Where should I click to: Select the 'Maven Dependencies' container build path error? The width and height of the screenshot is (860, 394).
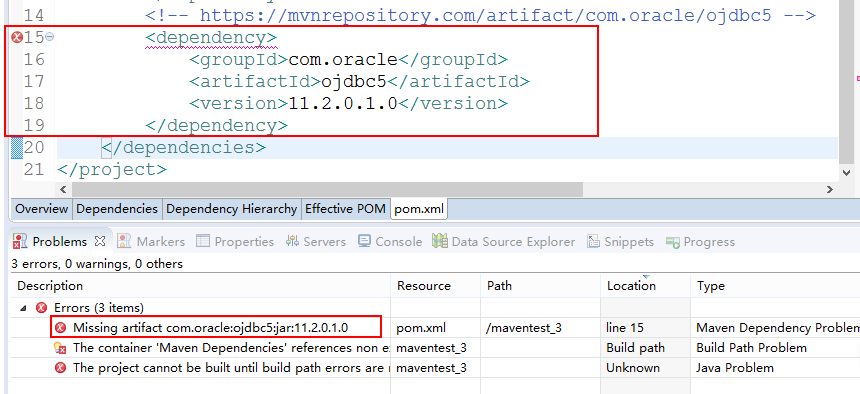click(231, 348)
